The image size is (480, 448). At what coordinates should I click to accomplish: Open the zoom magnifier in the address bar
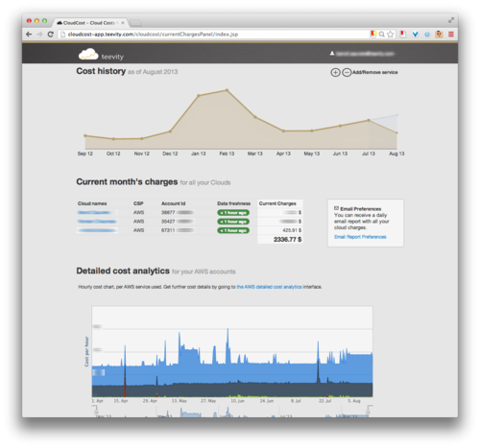click(381, 35)
